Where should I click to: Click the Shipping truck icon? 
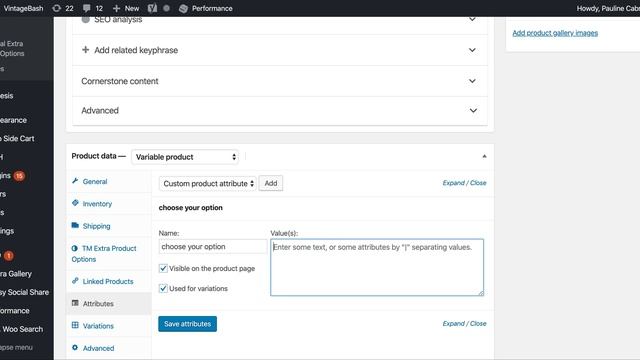point(75,225)
